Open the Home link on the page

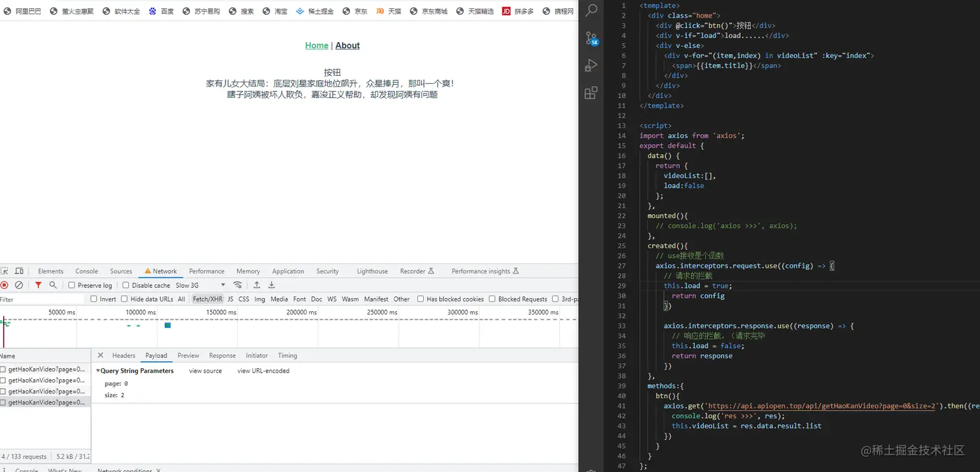click(317, 45)
